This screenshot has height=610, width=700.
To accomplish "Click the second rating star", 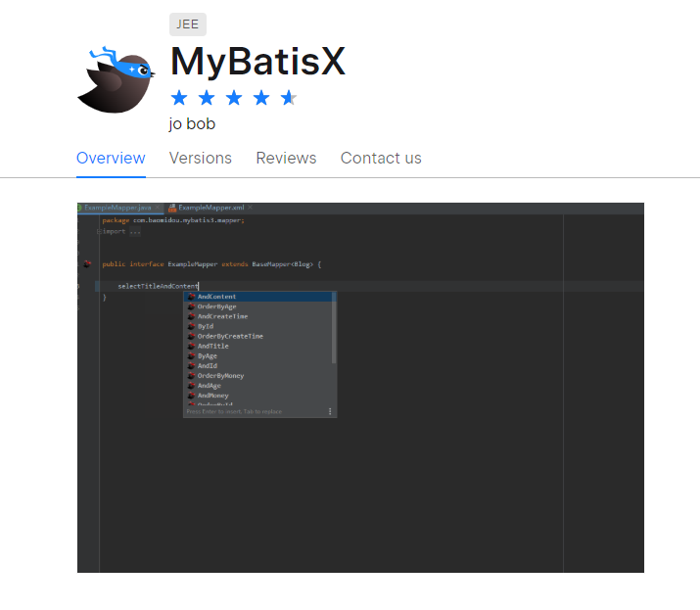I will (x=207, y=98).
